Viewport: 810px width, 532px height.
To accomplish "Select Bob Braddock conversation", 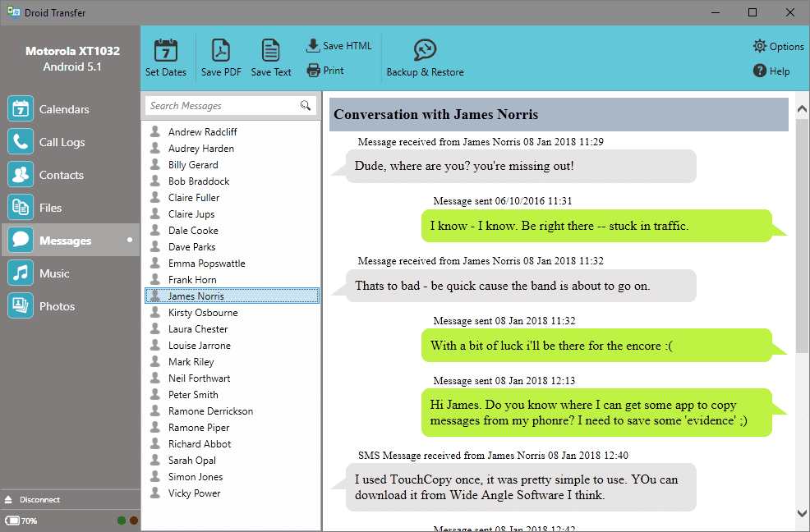I will (232, 181).
